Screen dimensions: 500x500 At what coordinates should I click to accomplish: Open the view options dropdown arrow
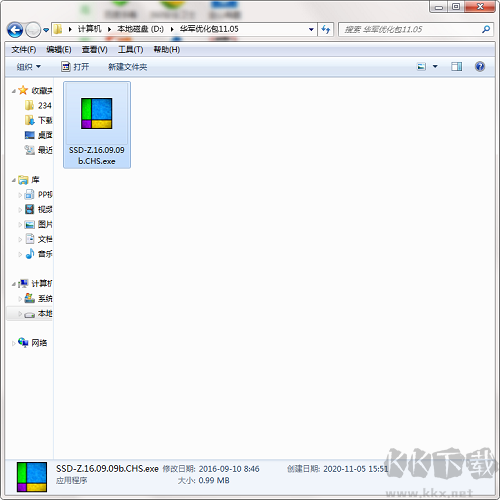[435, 67]
